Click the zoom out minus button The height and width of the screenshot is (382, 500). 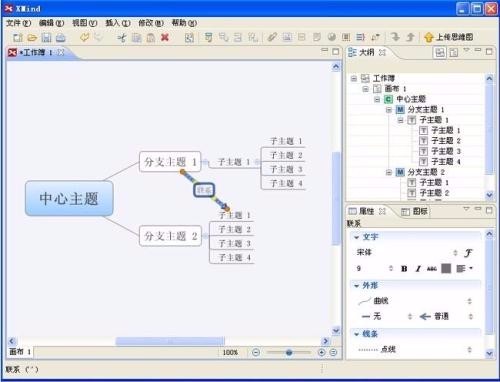pos(256,352)
